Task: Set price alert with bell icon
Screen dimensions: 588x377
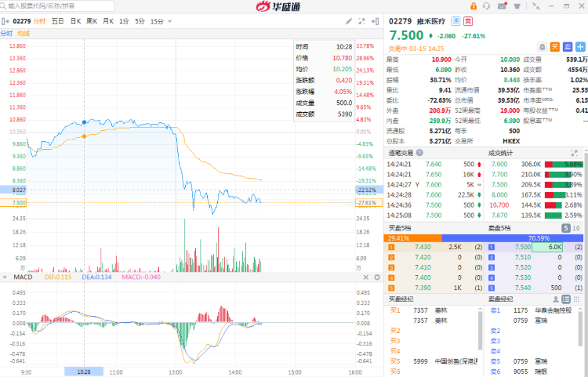Action: [x=543, y=47]
